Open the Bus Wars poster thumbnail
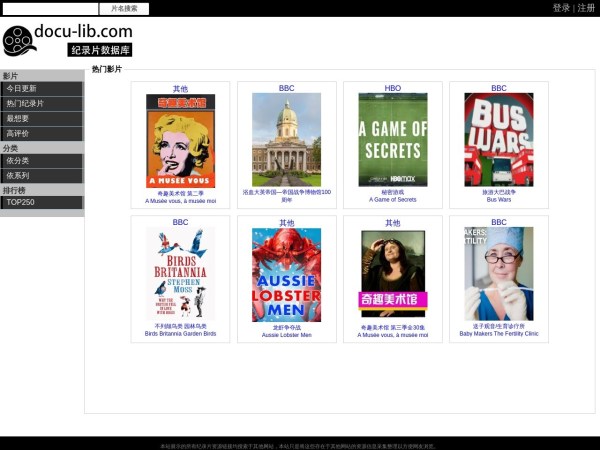This screenshot has height=450, width=600. point(499,140)
